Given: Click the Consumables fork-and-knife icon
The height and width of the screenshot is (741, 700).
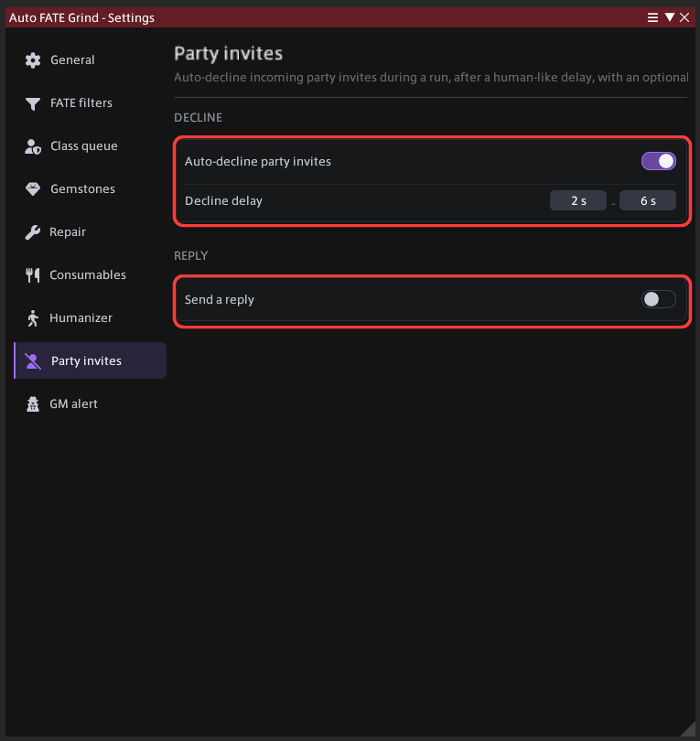Looking at the screenshot, I should click(x=32, y=275).
